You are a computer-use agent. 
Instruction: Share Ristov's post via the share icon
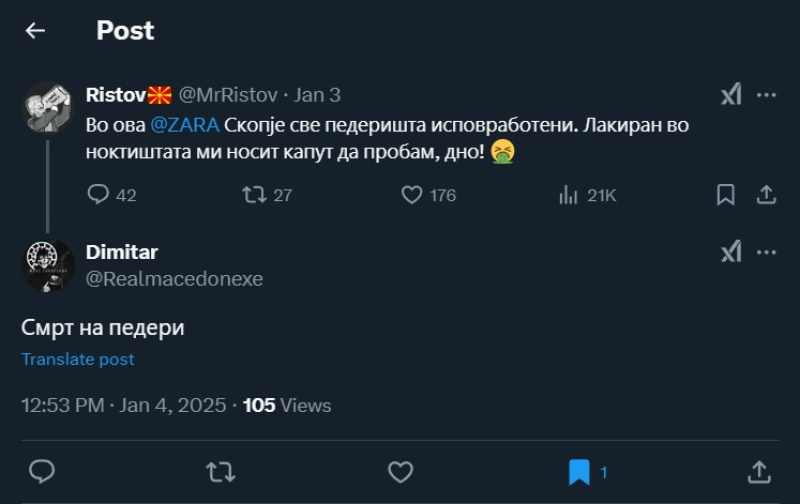[x=766, y=194]
